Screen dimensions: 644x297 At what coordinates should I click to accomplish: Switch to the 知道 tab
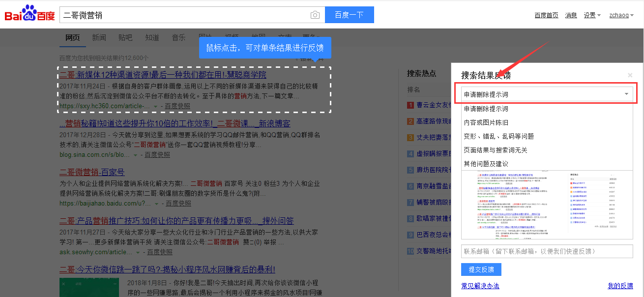click(152, 37)
